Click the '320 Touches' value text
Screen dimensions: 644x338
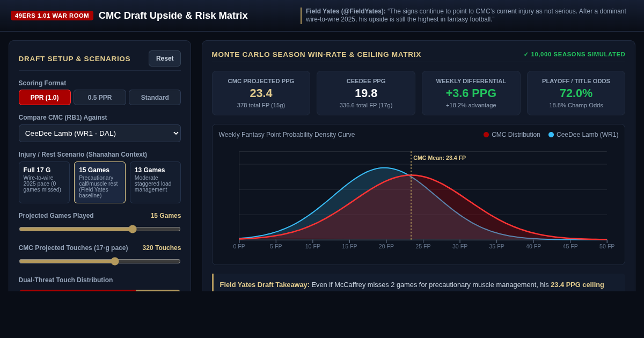(x=162, y=248)
